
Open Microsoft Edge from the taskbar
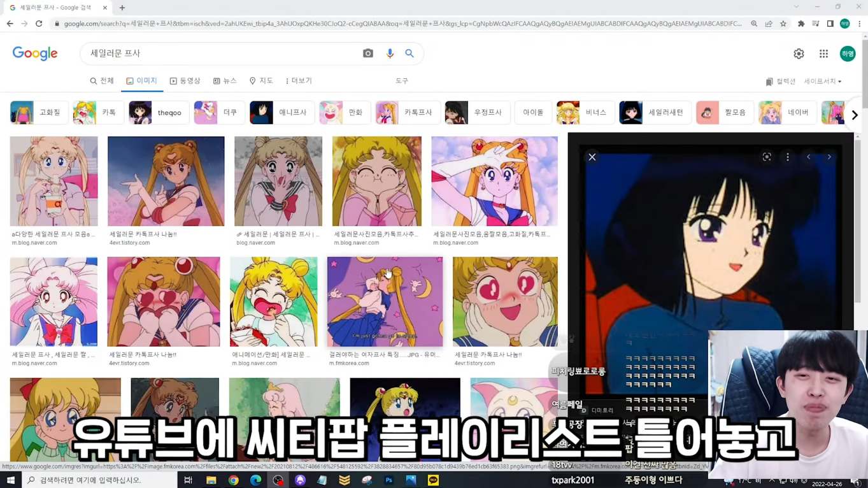click(255, 480)
